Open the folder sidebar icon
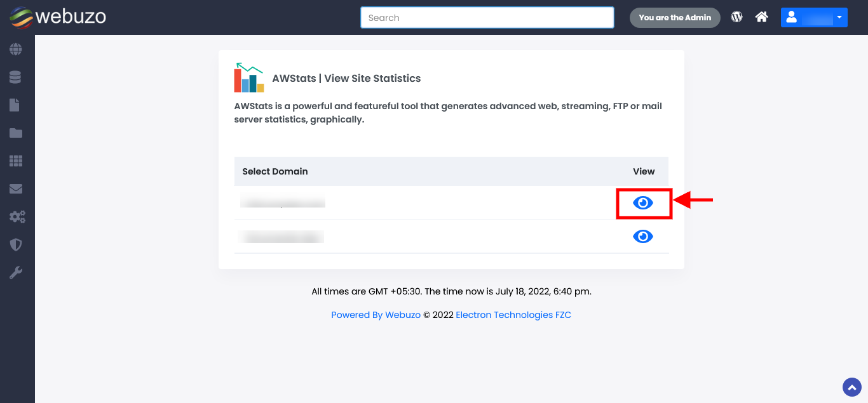 click(x=16, y=133)
